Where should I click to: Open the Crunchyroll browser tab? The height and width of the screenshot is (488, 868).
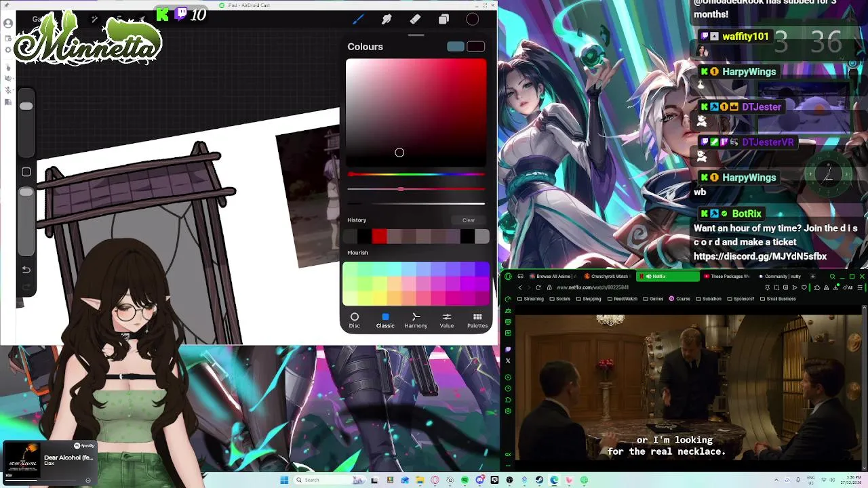pyautogui.click(x=608, y=277)
